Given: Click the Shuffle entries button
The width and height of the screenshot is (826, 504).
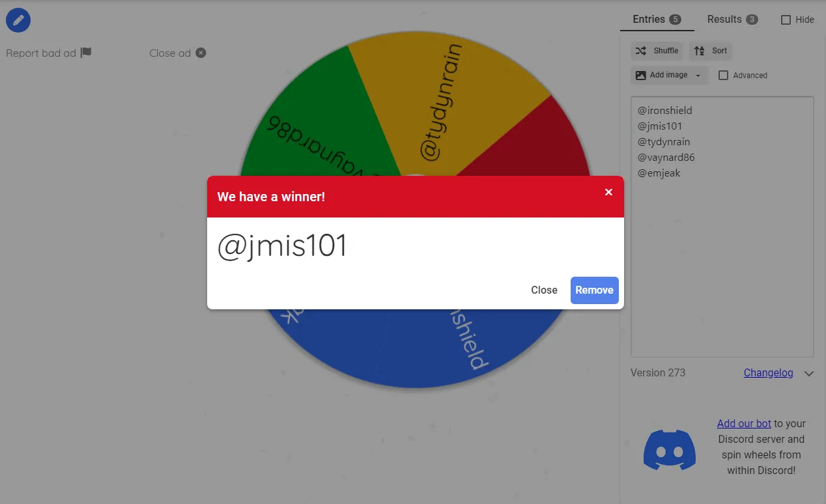Looking at the screenshot, I should coord(657,51).
